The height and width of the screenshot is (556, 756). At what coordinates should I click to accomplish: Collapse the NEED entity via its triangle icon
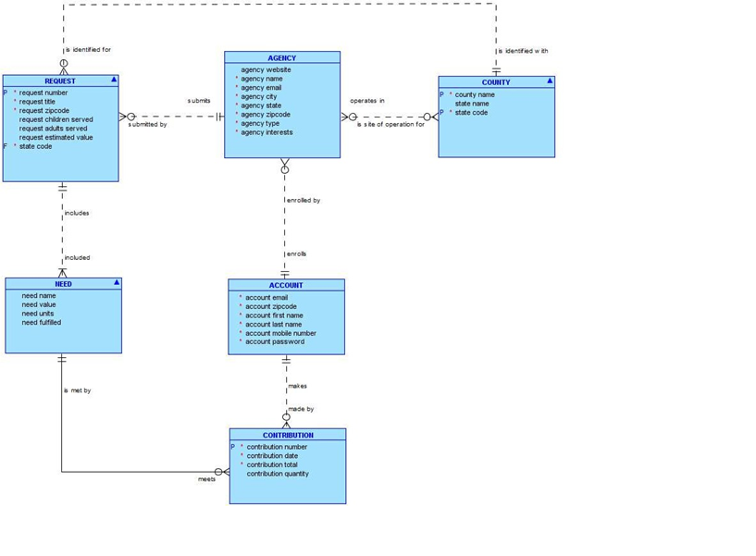point(117,283)
